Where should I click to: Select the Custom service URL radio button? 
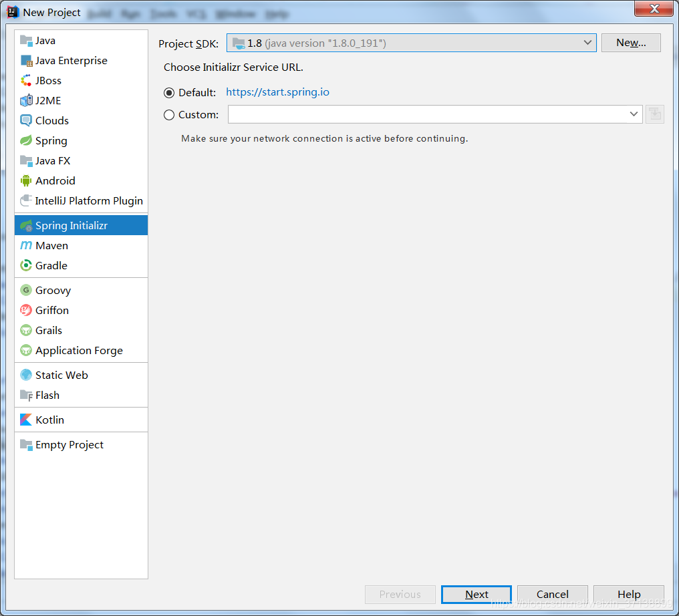pyautogui.click(x=169, y=115)
